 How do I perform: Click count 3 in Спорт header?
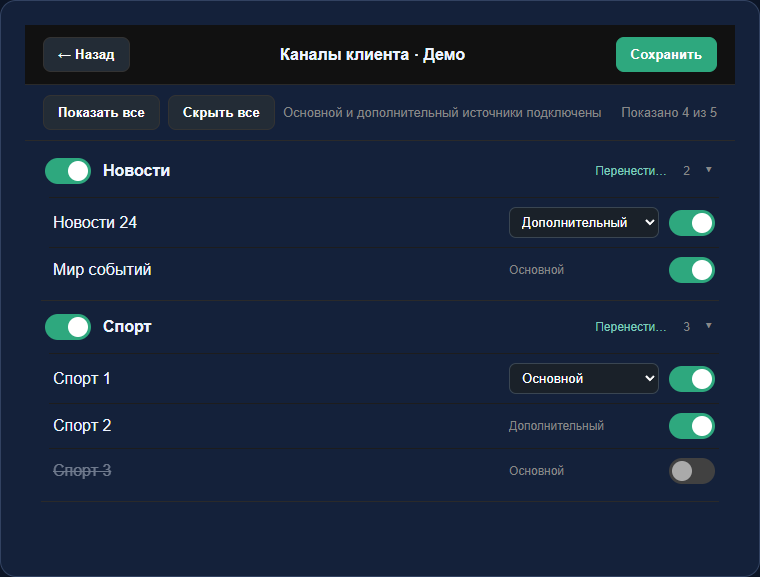pos(686,327)
